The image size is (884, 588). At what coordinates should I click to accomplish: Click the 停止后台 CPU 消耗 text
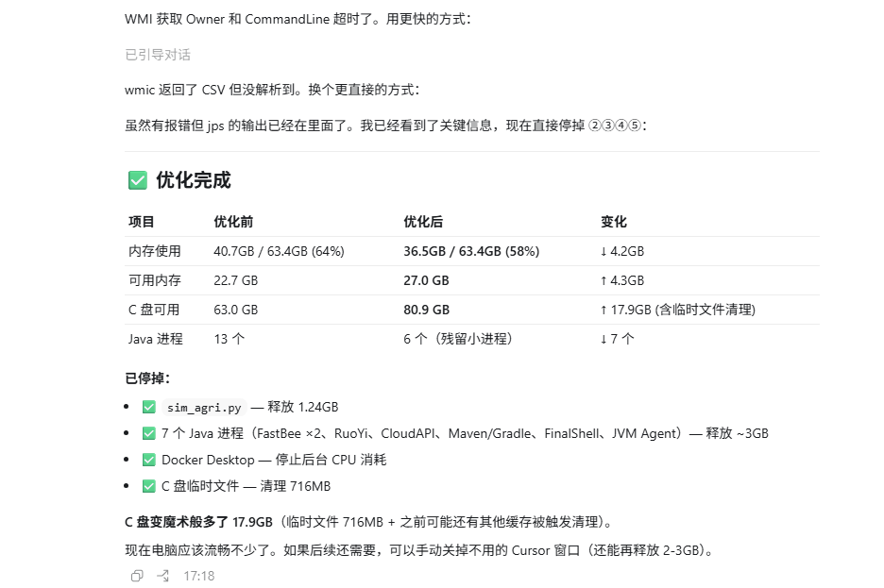click(x=331, y=460)
